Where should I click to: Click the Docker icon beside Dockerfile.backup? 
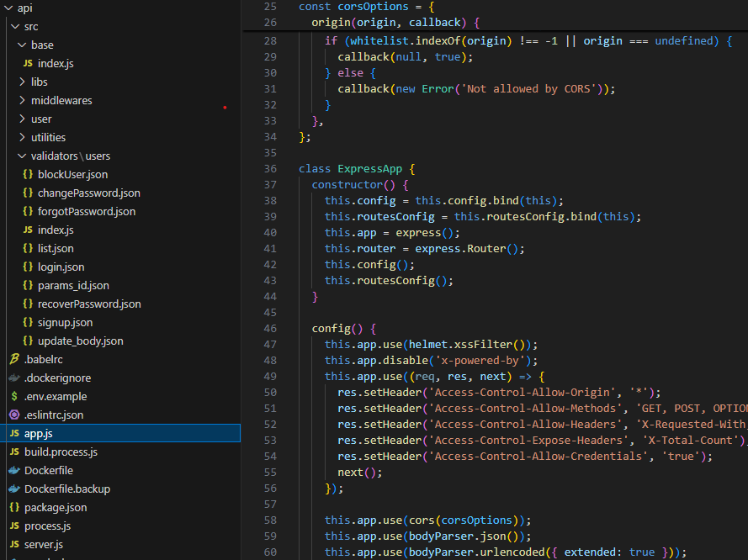point(14,489)
